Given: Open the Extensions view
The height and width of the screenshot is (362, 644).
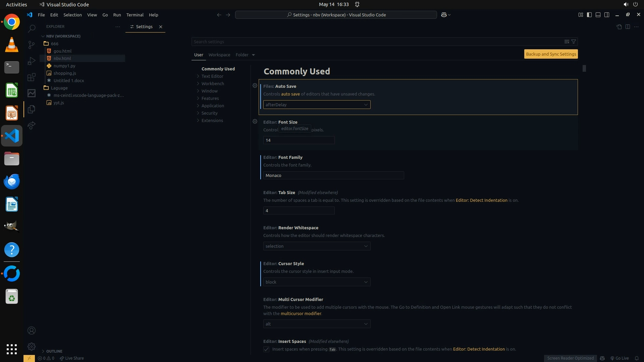Looking at the screenshot, I should (32, 77).
